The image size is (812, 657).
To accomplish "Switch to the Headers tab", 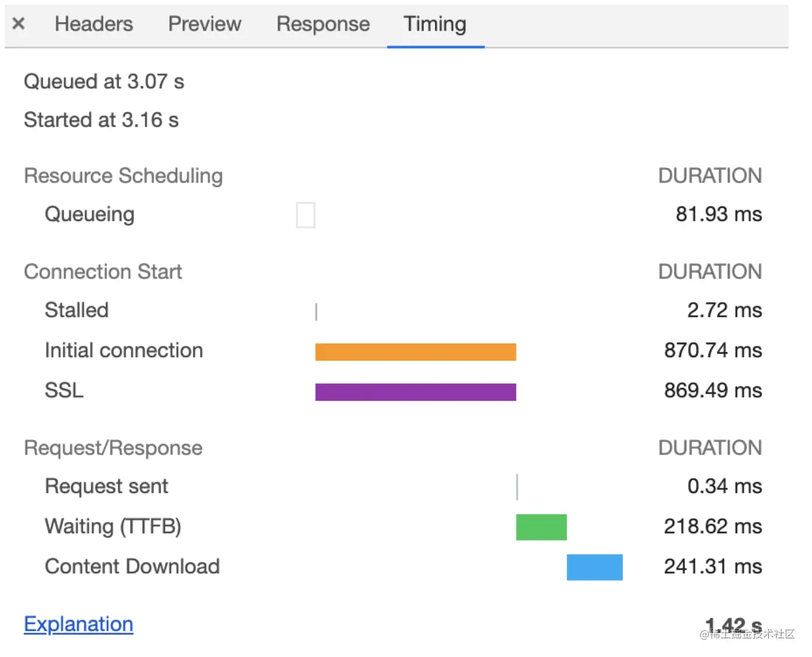I will pyautogui.click(x=94, y=24).
